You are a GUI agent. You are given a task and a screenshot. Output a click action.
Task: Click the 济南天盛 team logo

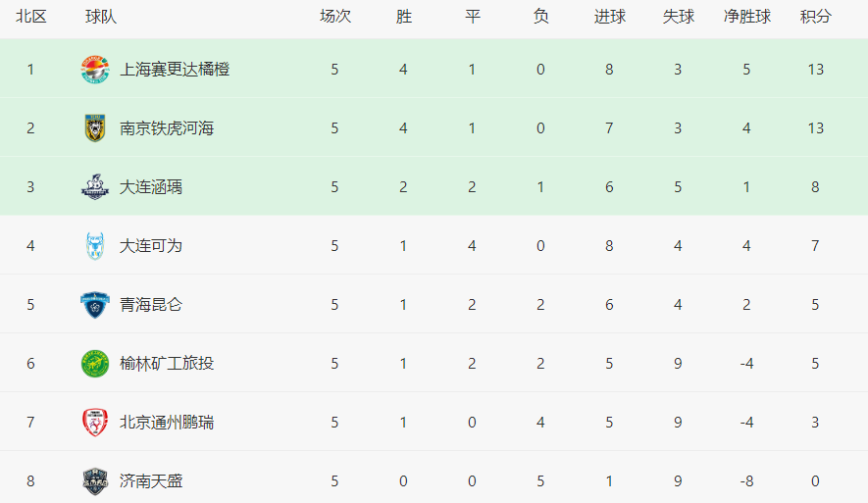(x=95, y=481)
